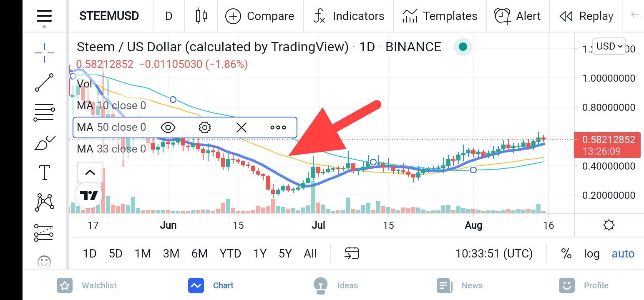Select the brush drawing tool
The height and width of the screenshot is (300, 644).
(x=44, y=143)
